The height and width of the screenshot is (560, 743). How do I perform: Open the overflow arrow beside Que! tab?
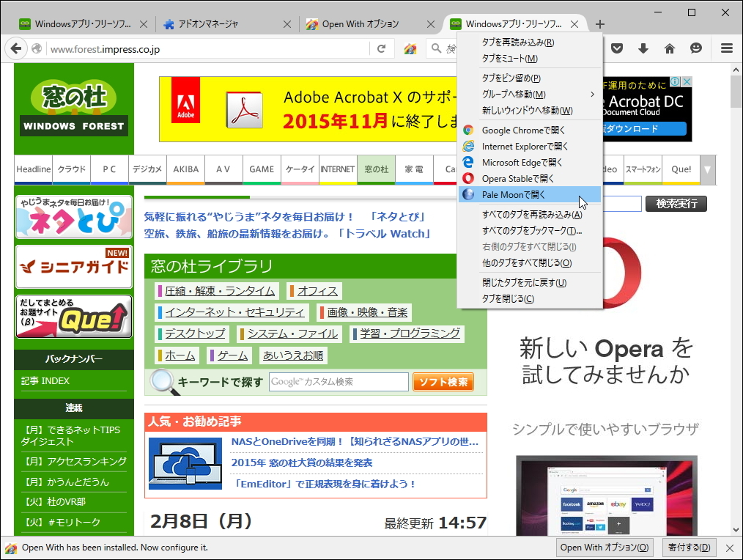click(x=706, y=169)
